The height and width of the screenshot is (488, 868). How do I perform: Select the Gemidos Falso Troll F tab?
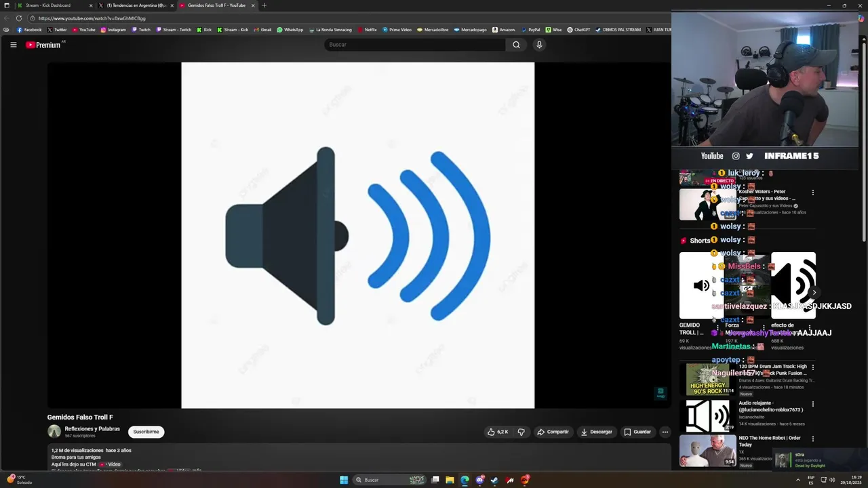point(216,5)
